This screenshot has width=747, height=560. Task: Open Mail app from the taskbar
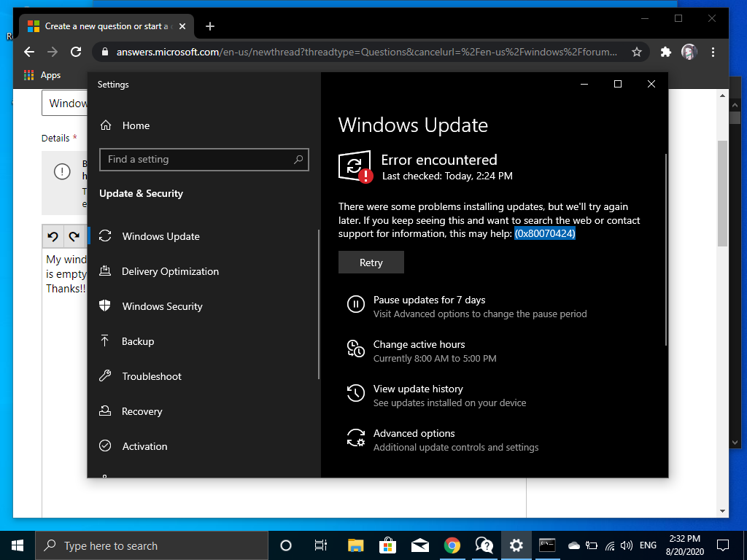coord(419,545)
